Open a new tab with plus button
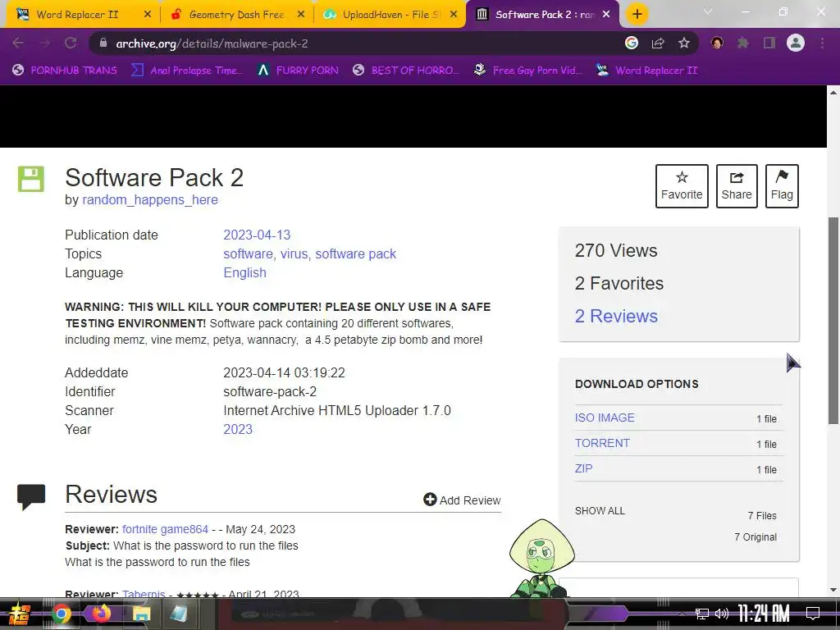Screen dimensions: 840x630 tap(637, 14)
